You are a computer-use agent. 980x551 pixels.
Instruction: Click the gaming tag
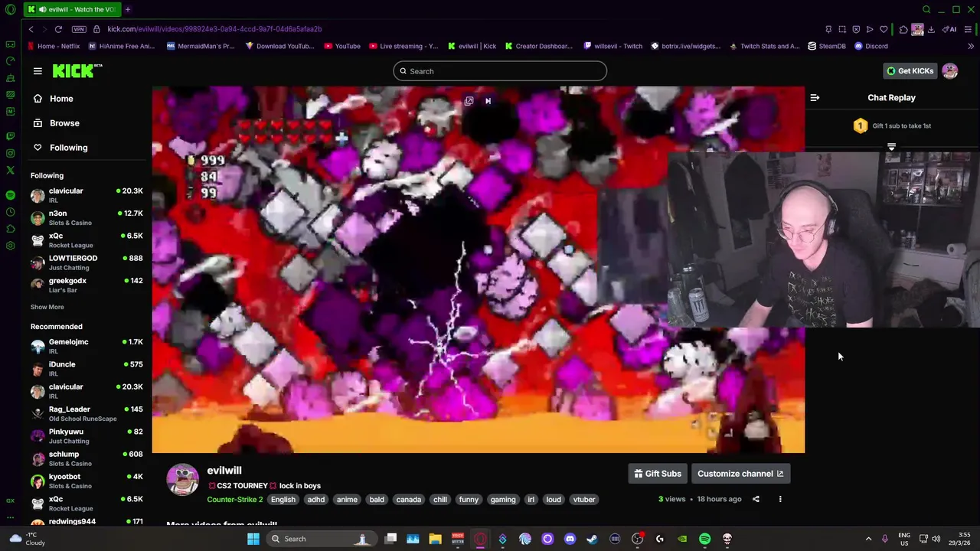click(503, 500)
